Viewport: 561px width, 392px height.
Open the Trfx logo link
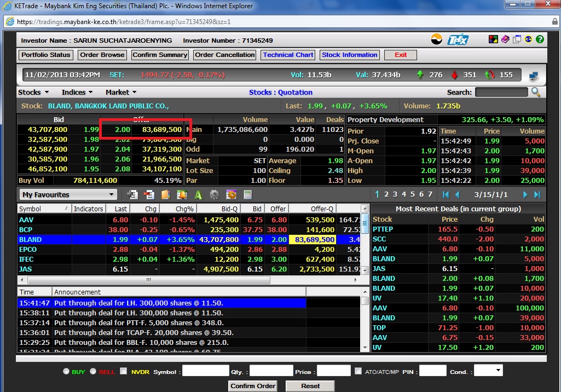coord(458,39)
